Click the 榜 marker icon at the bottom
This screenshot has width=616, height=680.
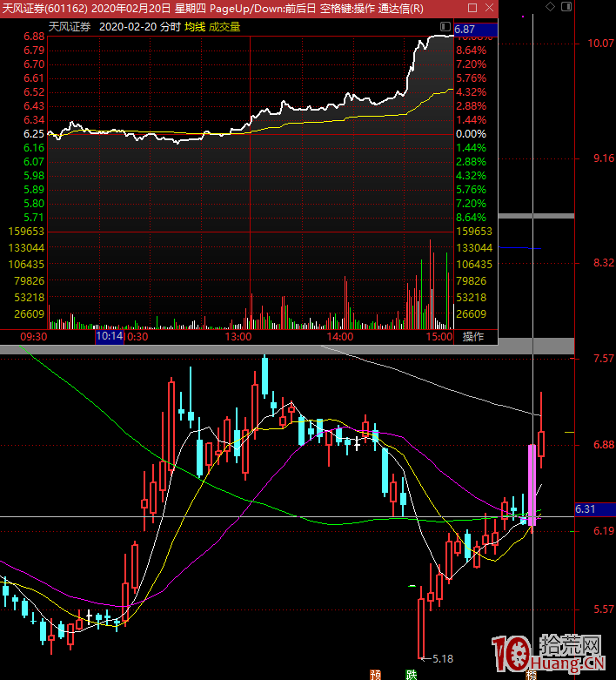[531, 676]
